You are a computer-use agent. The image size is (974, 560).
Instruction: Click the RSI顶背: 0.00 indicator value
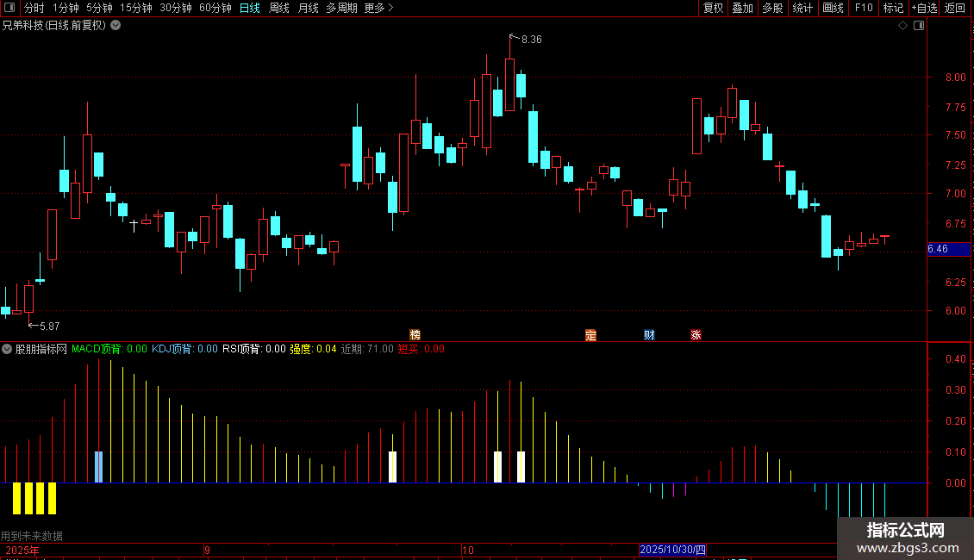click(x=254, y=349)
